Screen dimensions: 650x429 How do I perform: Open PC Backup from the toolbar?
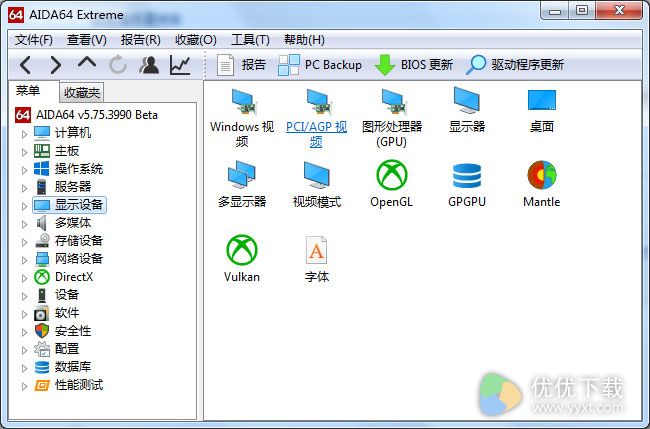click(320, 65)
